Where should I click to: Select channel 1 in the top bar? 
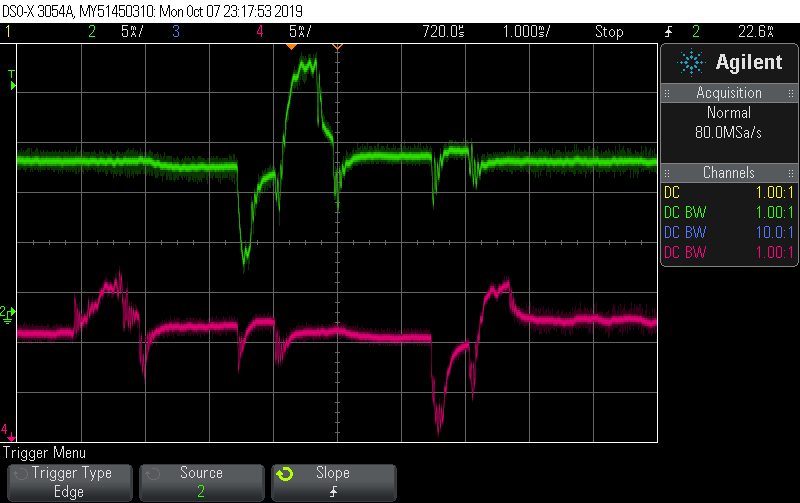point(9,32)
